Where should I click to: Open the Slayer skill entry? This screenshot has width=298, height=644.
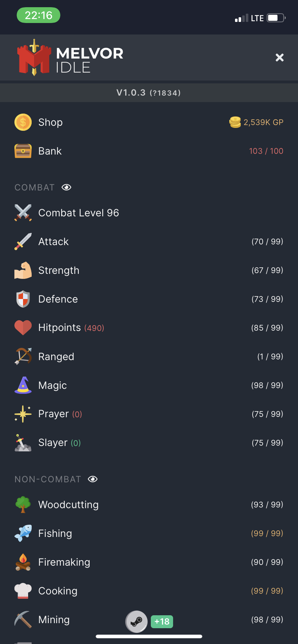(53, 442)
